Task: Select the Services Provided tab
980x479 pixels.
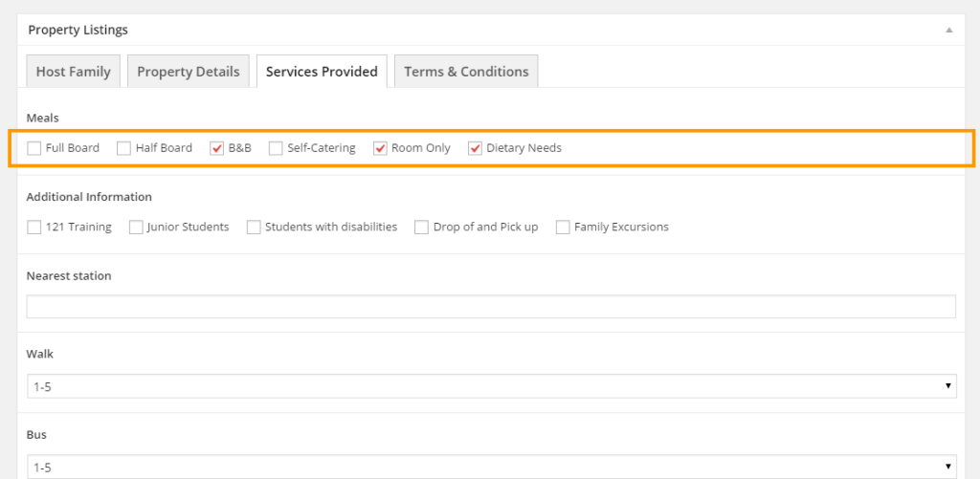Action: click(322, 72)
